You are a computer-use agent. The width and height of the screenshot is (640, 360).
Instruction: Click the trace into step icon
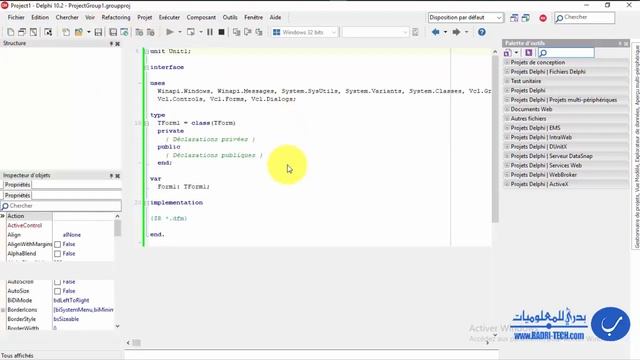(236, 32)
